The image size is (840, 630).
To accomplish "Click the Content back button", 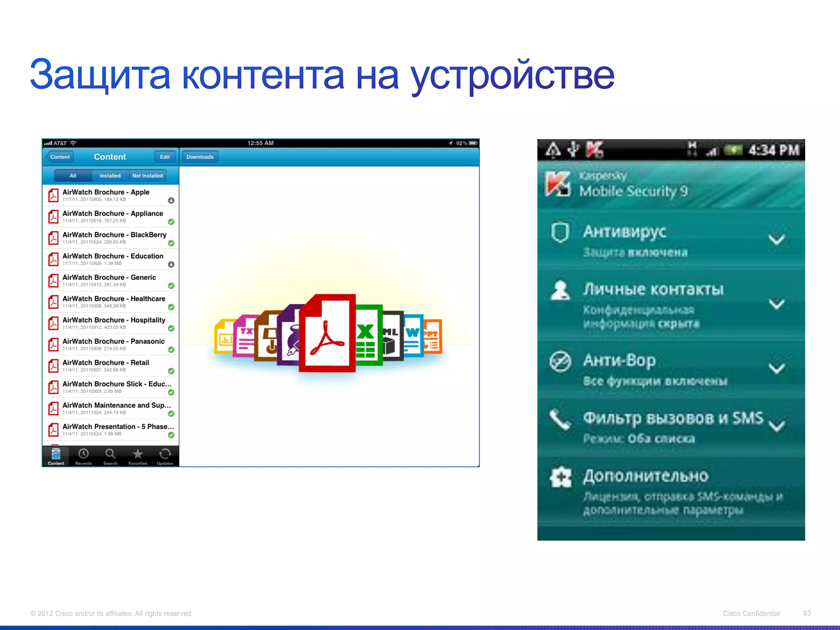I will pyautogui.click(x=59, y=157).
